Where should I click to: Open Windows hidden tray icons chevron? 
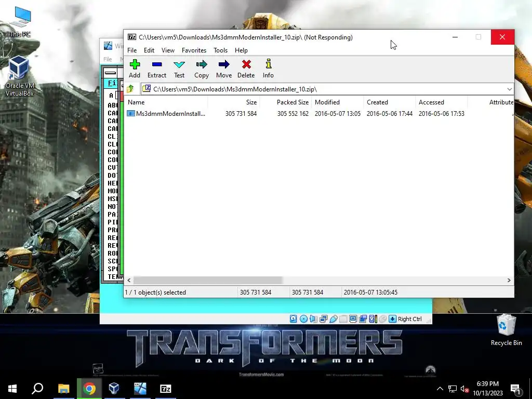(x=440, y=389)
